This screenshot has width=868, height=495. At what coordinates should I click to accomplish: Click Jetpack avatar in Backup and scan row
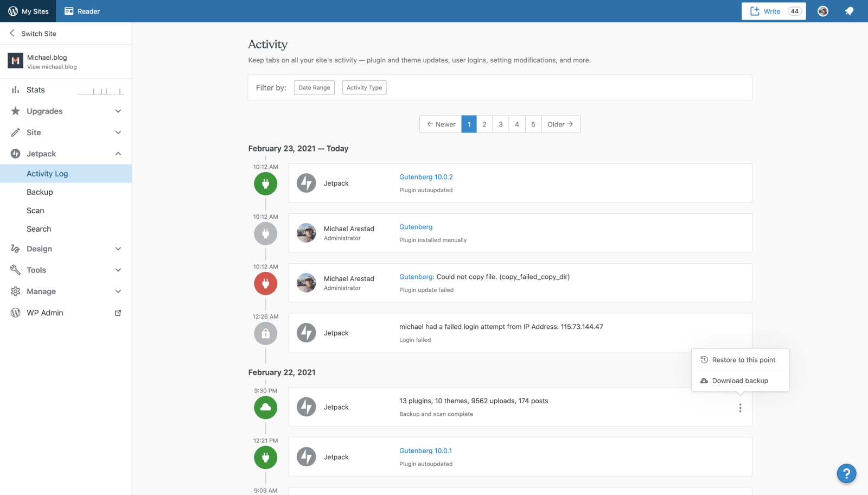(307, 407)
